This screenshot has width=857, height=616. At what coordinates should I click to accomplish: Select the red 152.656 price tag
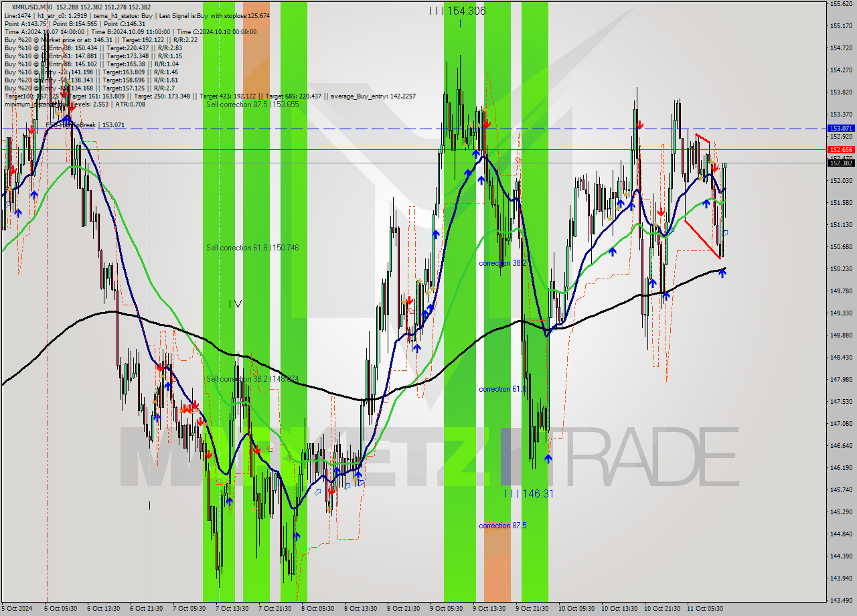point(841,150)
